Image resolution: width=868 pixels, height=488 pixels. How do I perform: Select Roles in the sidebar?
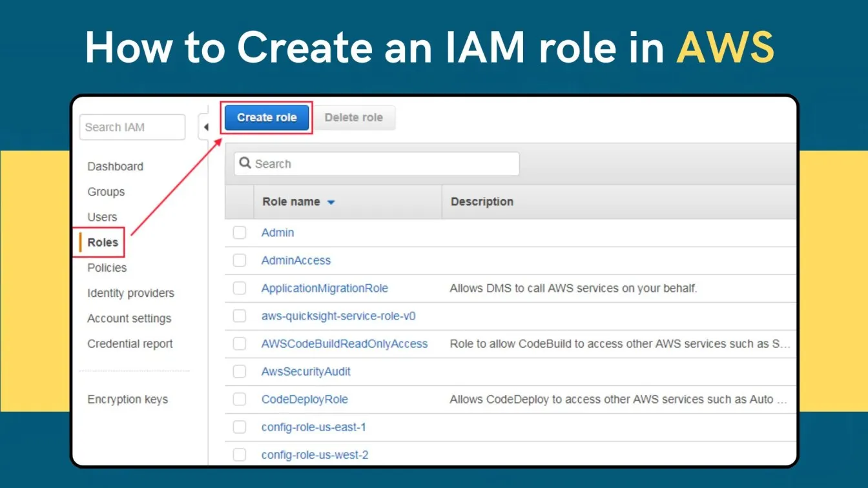(x=103, y=243)
